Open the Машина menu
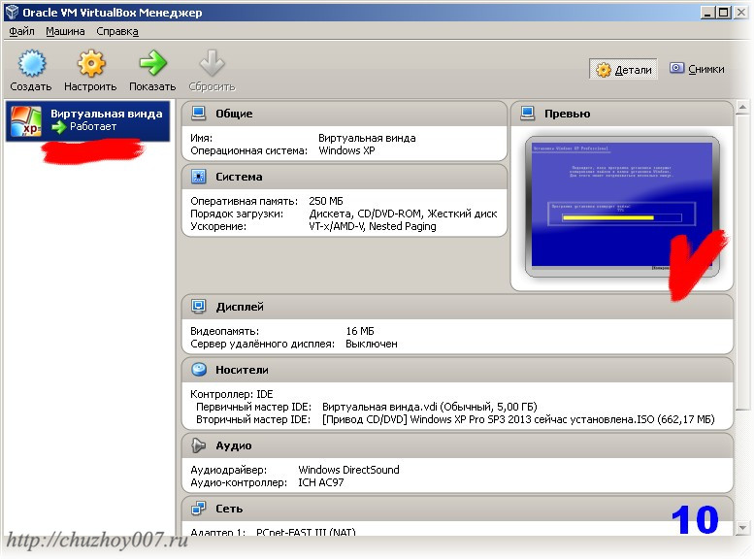Image resolution: width=755 pixels, height=560 pixels. click(65, 31)
